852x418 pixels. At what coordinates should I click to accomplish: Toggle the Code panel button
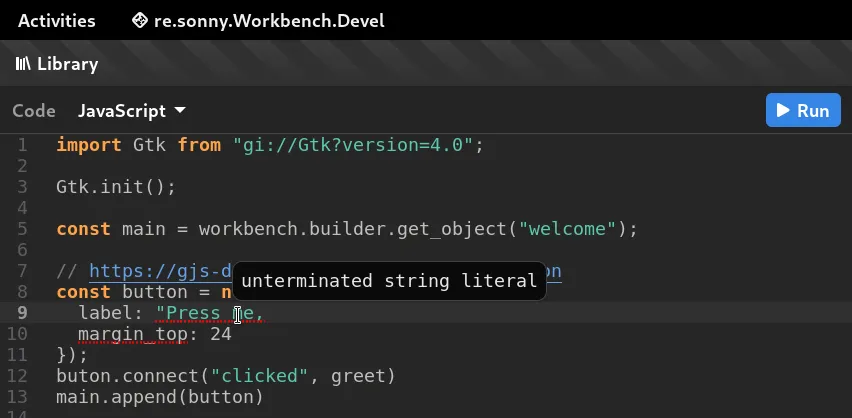(x=34, y=111)
